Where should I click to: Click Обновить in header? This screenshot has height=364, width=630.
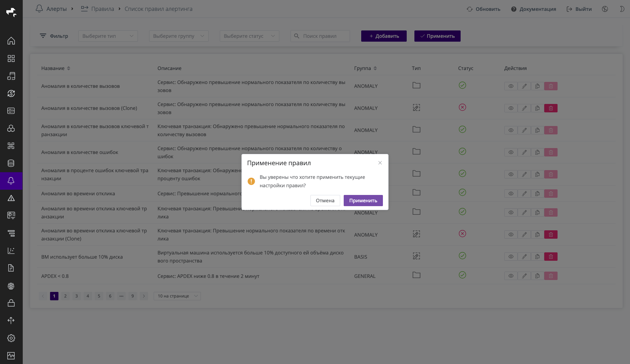click(x=483, y=9)
